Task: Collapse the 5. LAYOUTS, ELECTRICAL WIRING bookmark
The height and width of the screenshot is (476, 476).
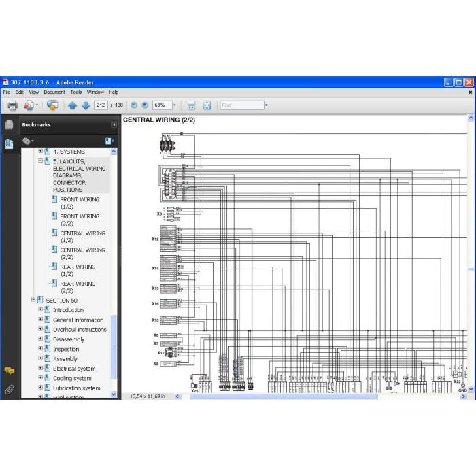Action: (x=40, y=160)
